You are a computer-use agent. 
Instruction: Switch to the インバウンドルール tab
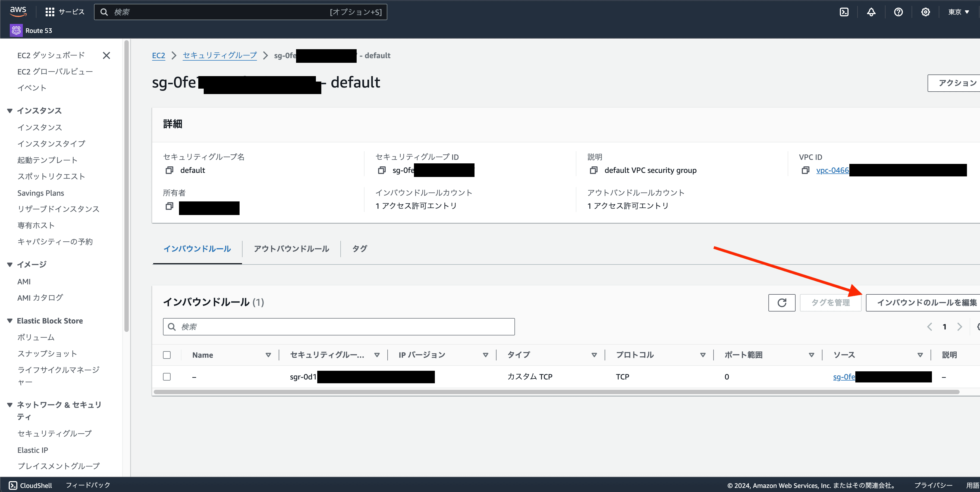click(x=197, y=249)
